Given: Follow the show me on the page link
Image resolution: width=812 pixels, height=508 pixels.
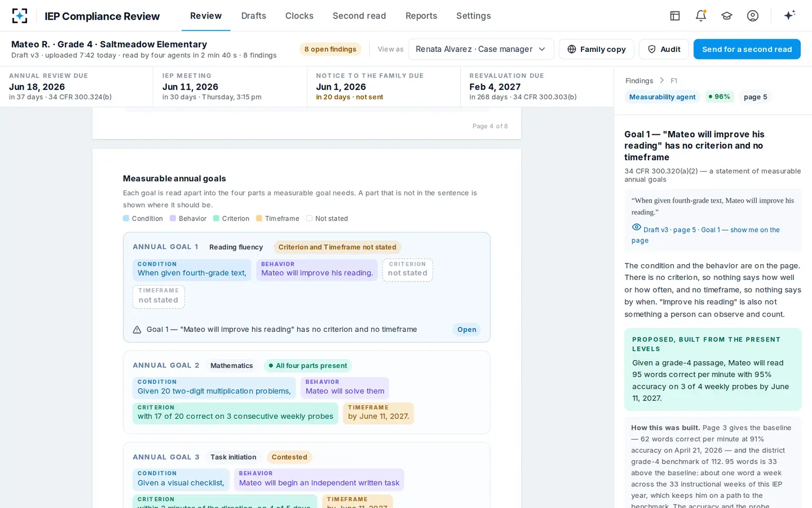Looking at the screenshot, I should point(705,235).
